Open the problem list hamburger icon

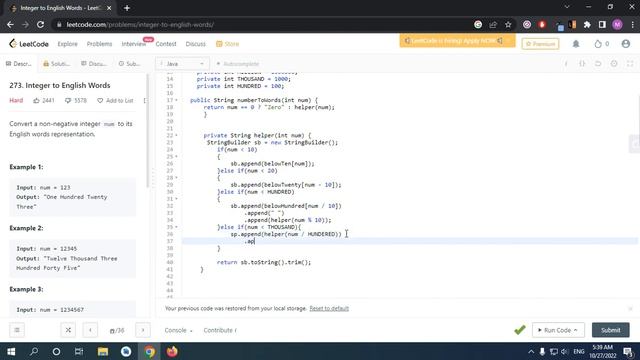(17, 330)
